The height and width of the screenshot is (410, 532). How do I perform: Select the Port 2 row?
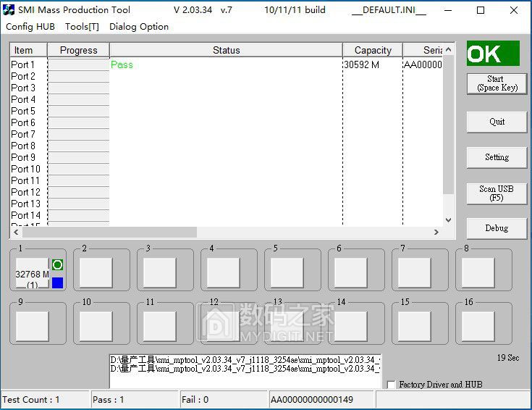click(x=22, y=76)
